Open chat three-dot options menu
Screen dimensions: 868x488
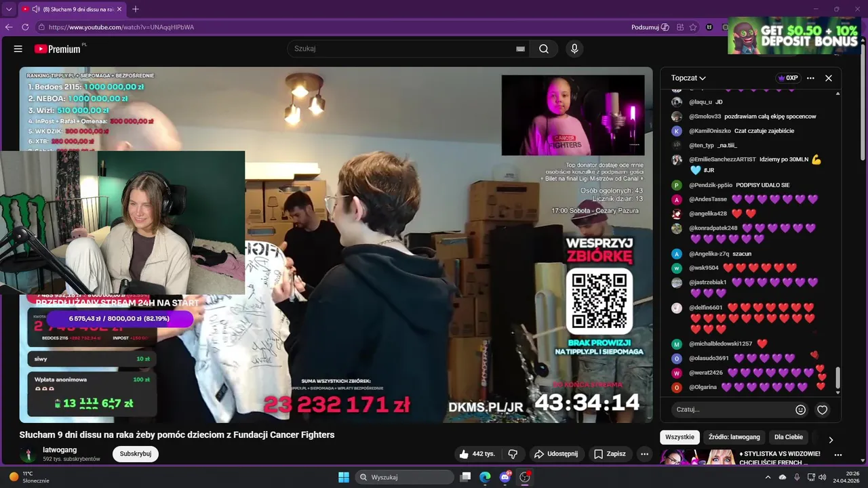[810, 78]
